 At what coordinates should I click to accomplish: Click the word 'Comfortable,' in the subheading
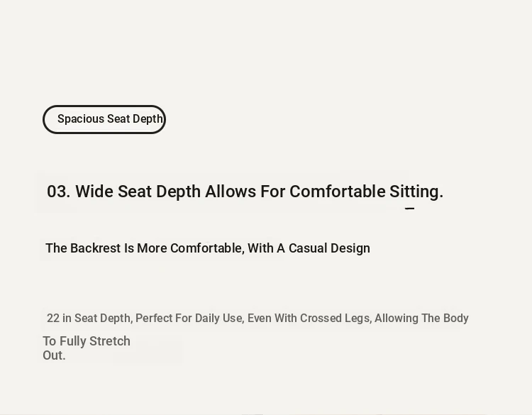(207, 248)
